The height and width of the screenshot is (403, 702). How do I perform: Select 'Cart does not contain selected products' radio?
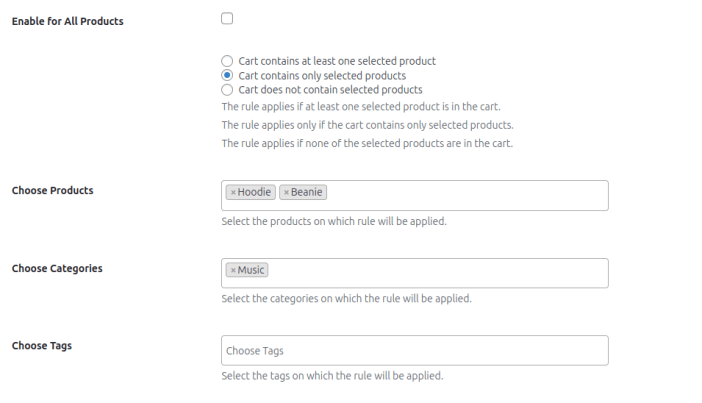(227, 89)
